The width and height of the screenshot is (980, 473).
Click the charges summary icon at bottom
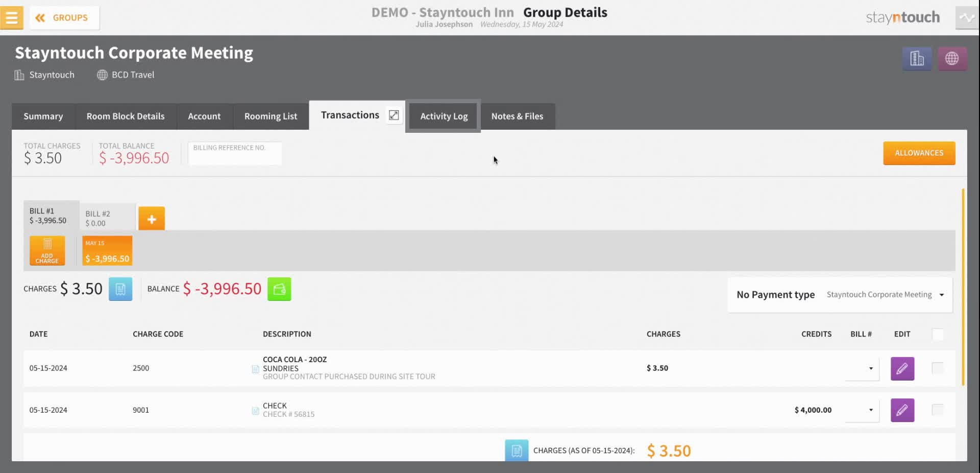pyautogui.click(x=517, y=451)
